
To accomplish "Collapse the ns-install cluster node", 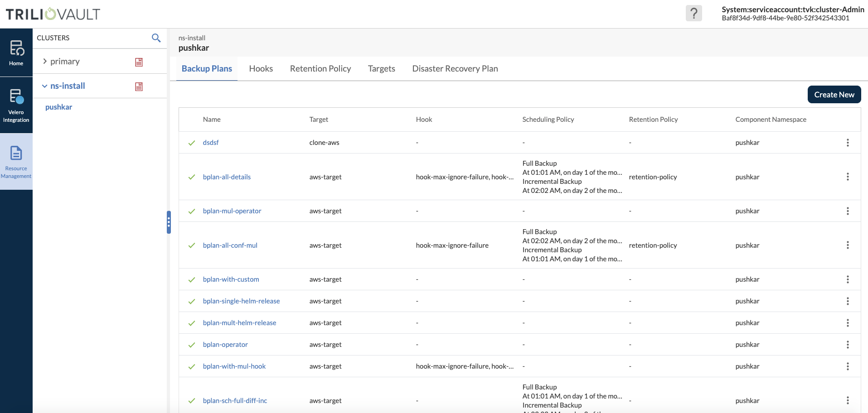I will (44, 86).
